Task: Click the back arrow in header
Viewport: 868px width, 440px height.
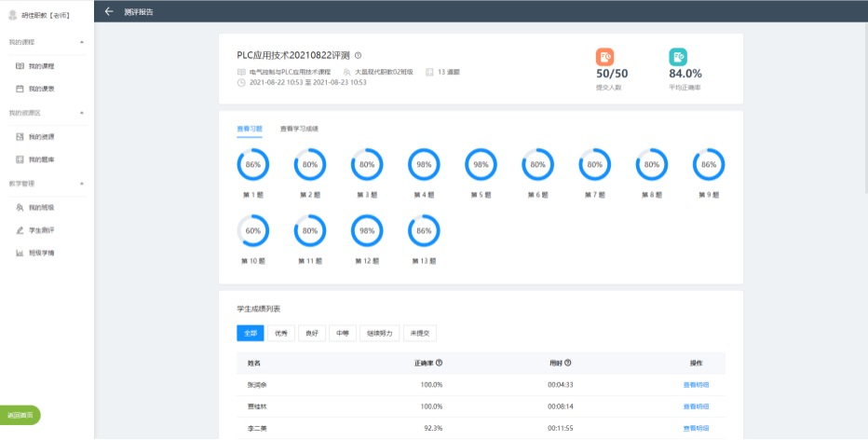Action: 109,11
